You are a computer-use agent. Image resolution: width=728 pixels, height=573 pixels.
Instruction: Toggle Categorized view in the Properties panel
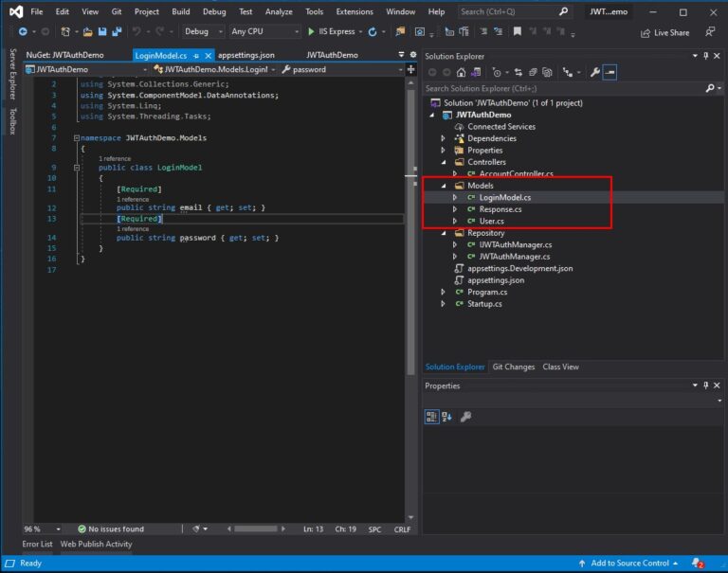431,417
